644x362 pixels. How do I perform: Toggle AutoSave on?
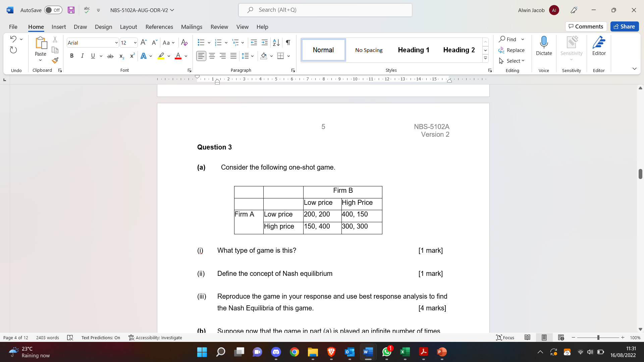coord(53,10)
